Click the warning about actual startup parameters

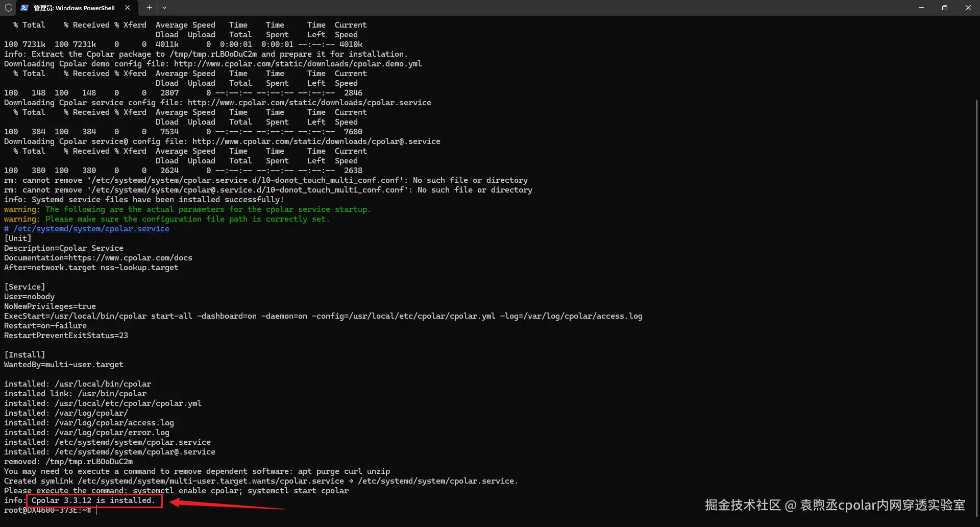188,209
